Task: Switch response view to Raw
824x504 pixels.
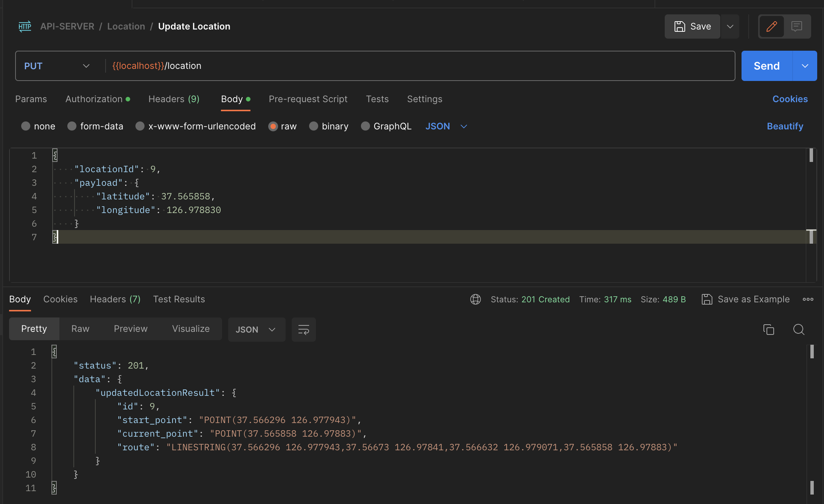Action: pyautogui.click(x=80, y=329)
